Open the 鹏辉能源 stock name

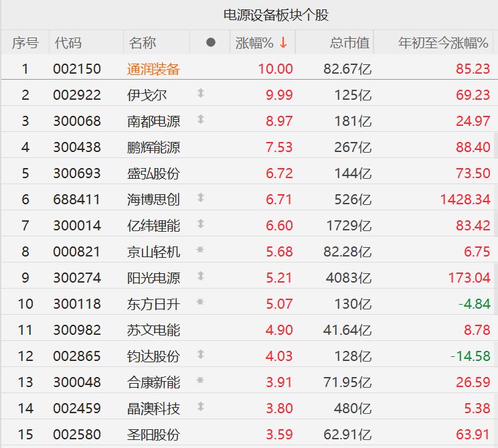pos(153,147)
